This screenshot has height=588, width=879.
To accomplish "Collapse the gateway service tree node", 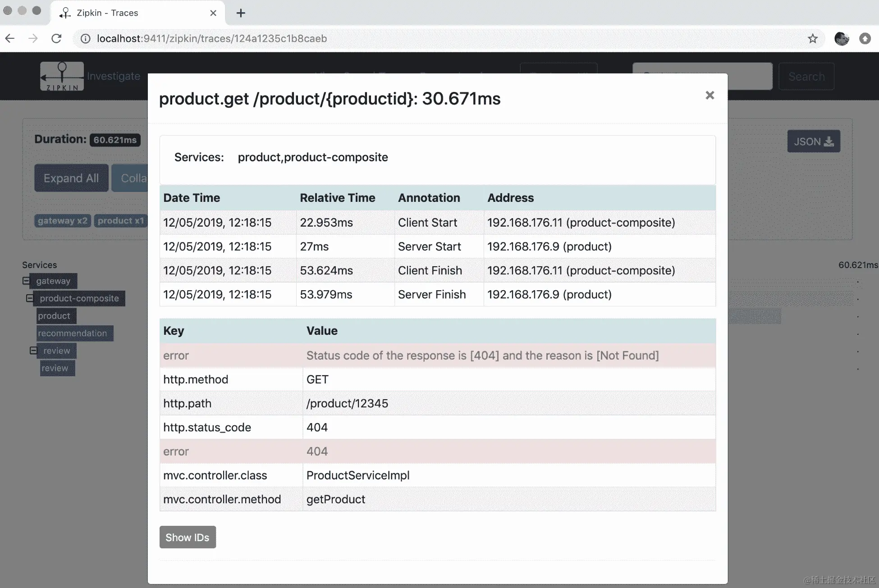I will click(26, 281).
